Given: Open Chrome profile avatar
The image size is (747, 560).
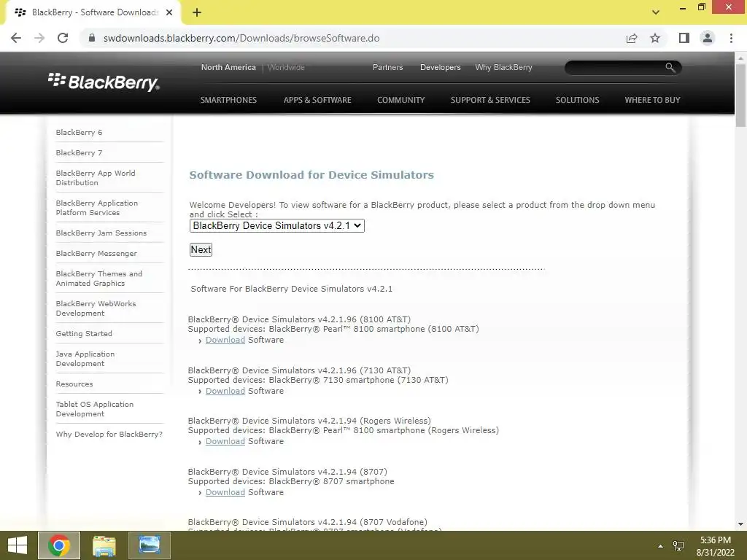Looking at the screenshot, I should pyautogui.click(x=708, y=38).
